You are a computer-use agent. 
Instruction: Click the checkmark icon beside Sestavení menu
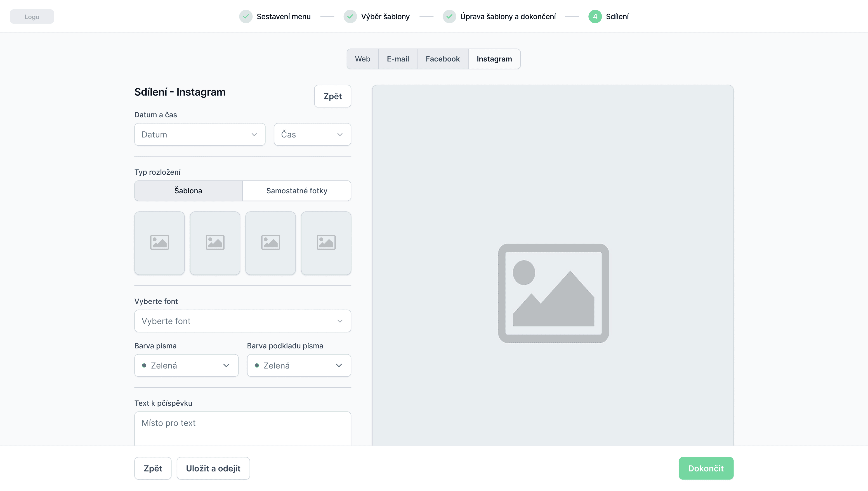(246, 16)
